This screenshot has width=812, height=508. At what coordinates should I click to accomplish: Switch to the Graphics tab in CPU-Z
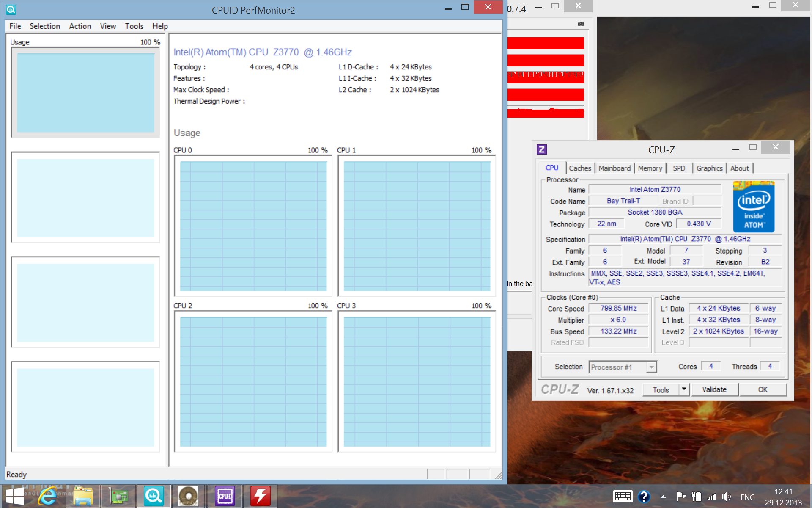click(709, 168)
